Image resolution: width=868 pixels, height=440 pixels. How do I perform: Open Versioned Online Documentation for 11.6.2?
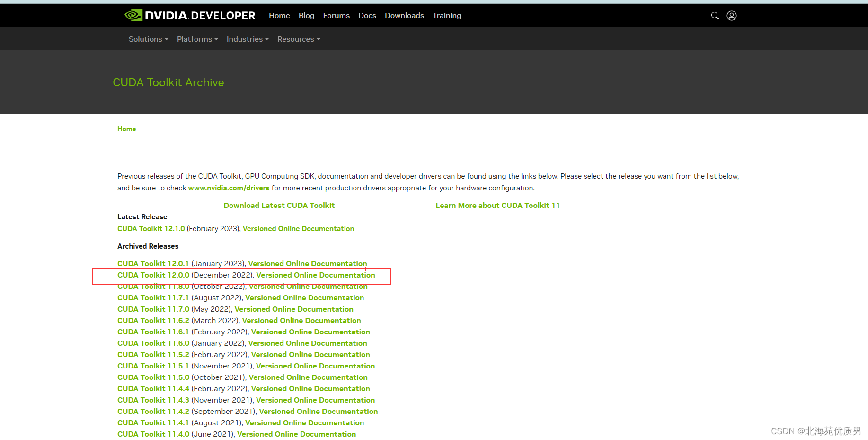click(301, 321)
